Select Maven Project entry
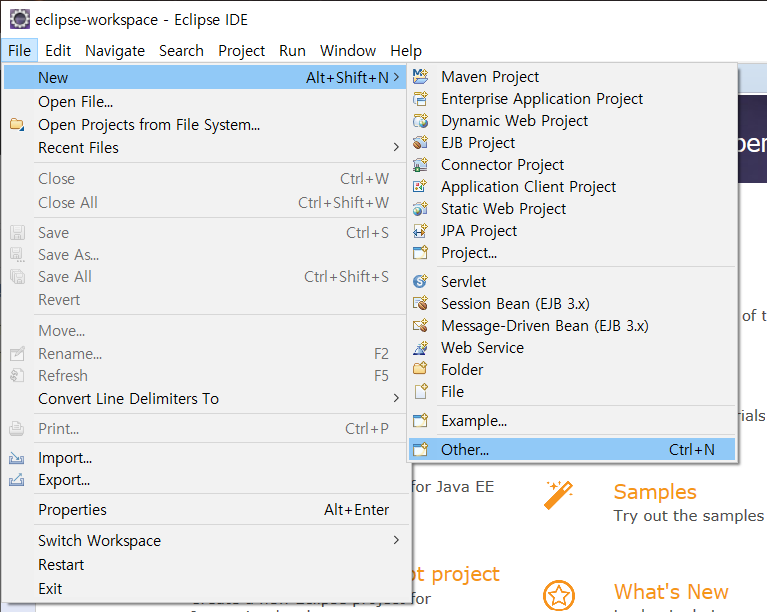Image resolution: width=767 pixels, height=612 pixels. [x=572, y=77]
